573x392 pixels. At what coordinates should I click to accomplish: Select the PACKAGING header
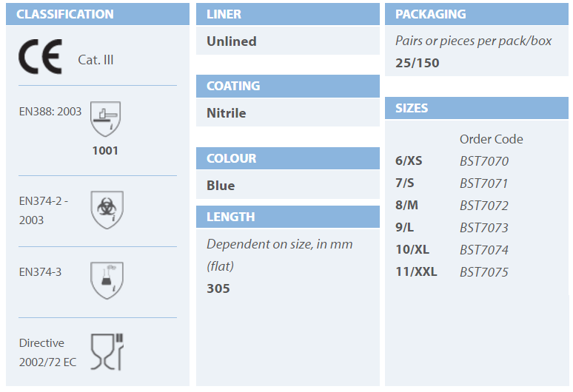(477, 14)
